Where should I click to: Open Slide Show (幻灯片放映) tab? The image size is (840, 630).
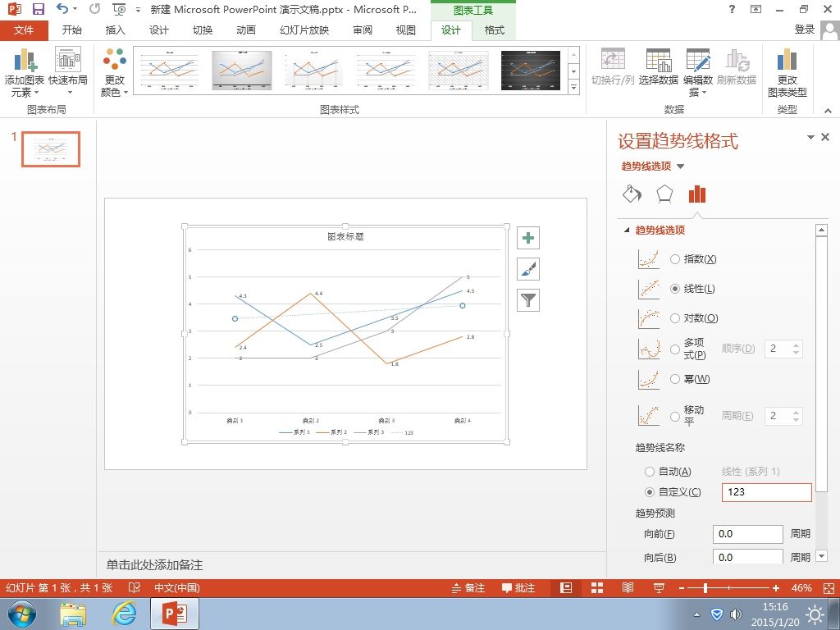click(x=304, y=30)
